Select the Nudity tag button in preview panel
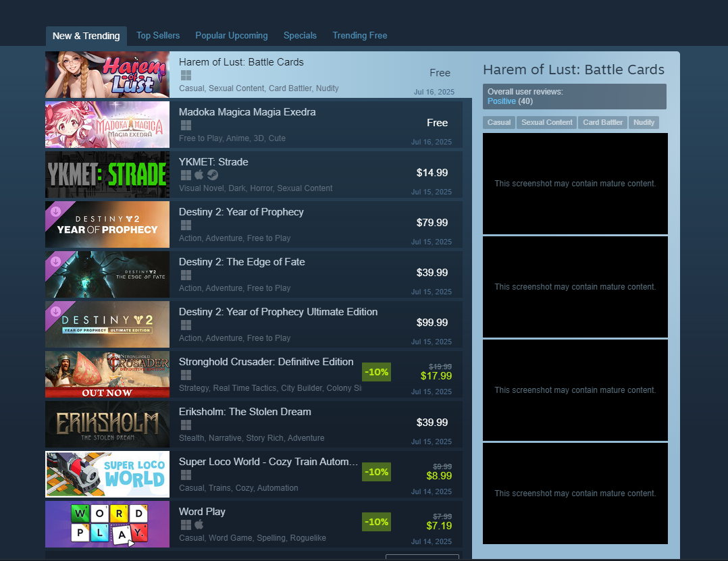 click(644, 122)
